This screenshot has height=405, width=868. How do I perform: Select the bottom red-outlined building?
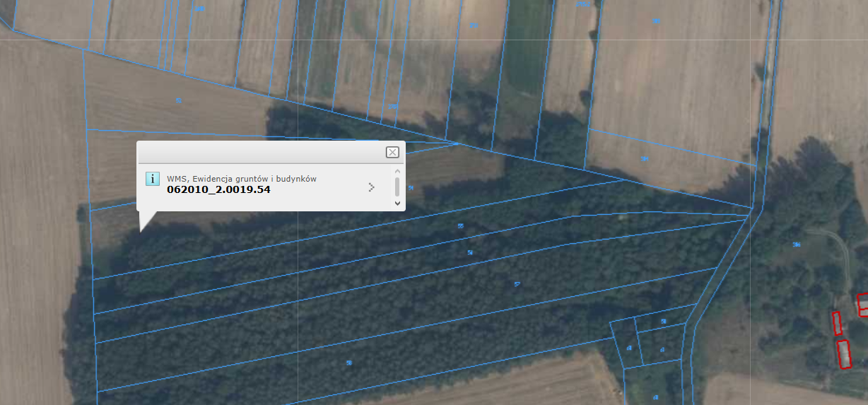(x=843, y=354)
